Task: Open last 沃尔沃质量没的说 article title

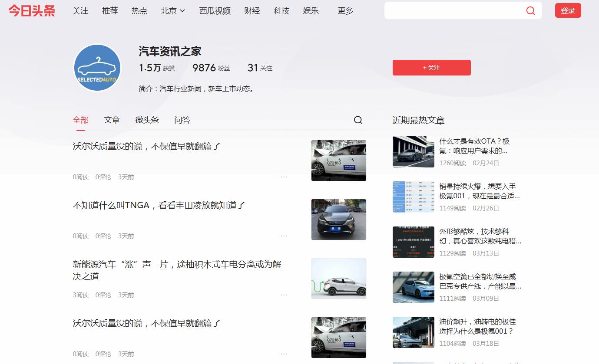Action: coord(147,324)
